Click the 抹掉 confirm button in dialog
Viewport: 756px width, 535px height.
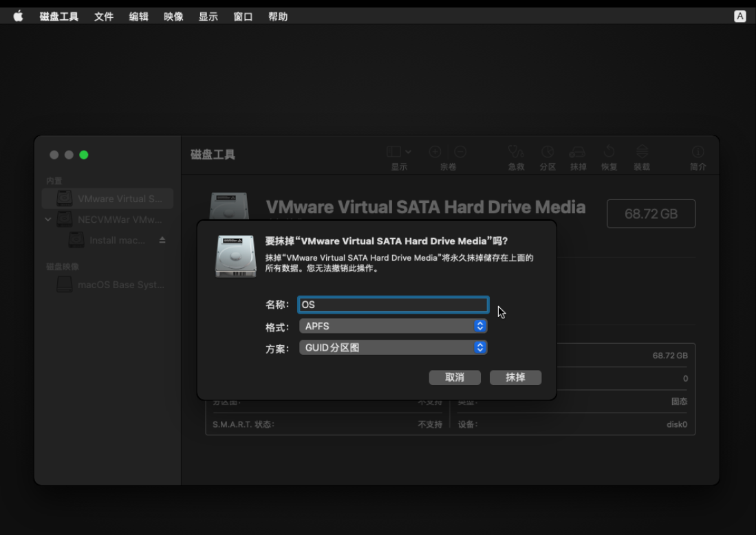[515, 378]
